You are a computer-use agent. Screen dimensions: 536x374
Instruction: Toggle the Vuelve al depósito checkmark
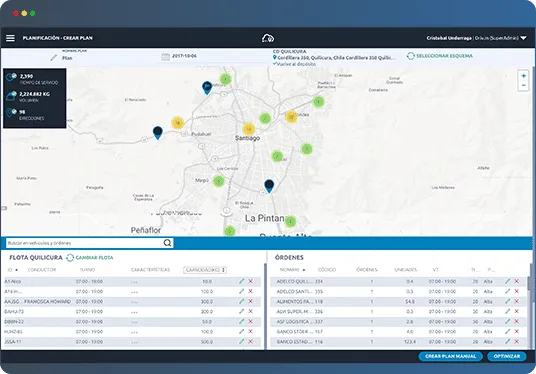pyautogui.click(x=274, y=64)
